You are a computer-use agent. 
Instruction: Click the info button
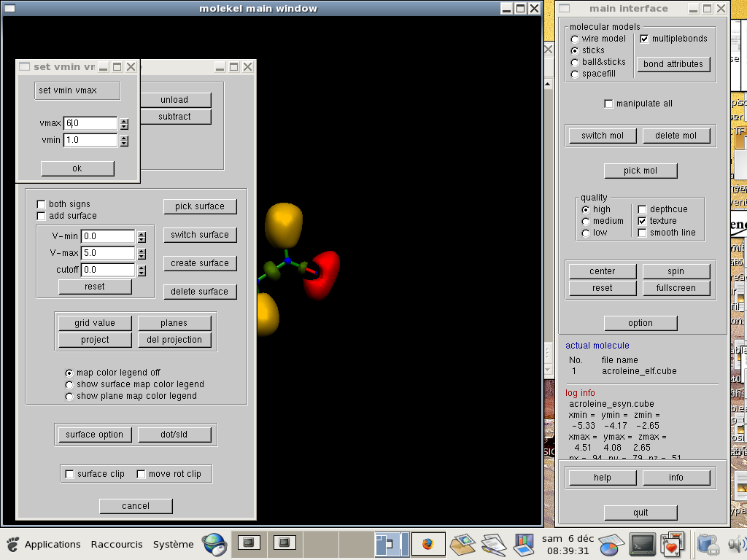(x=676, y=478)
